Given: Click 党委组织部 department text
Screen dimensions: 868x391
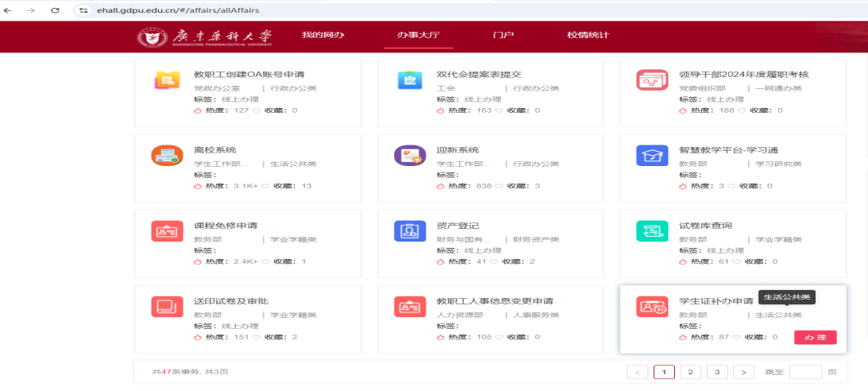Looking at the screenshot, I should 702,89.
